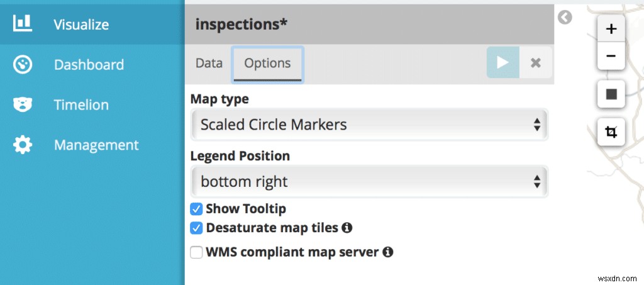This screenshot has width=644, height=285.
Task: Collapse the sidebar editor with arrow icon
Action: (x=565, y=18)
